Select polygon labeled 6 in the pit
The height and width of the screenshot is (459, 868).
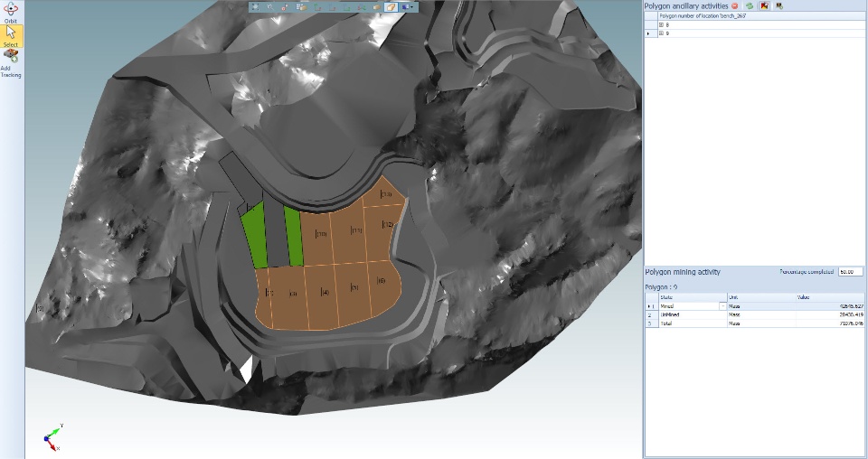[383, 286]
